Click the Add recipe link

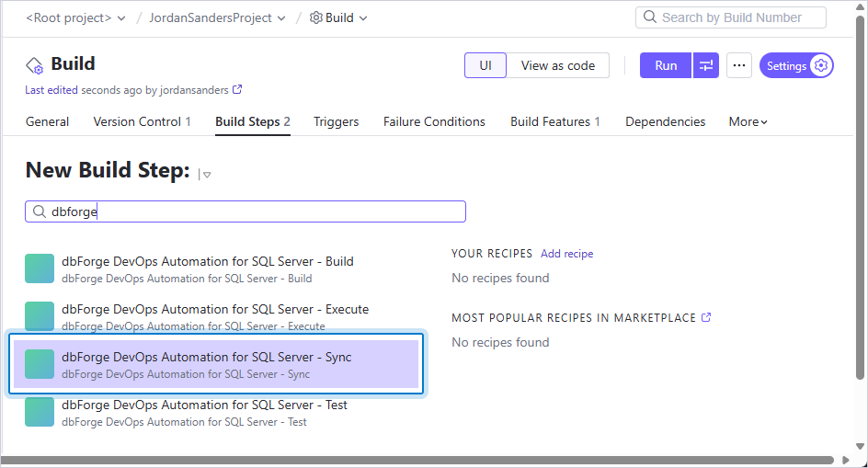tap(566, 254)
